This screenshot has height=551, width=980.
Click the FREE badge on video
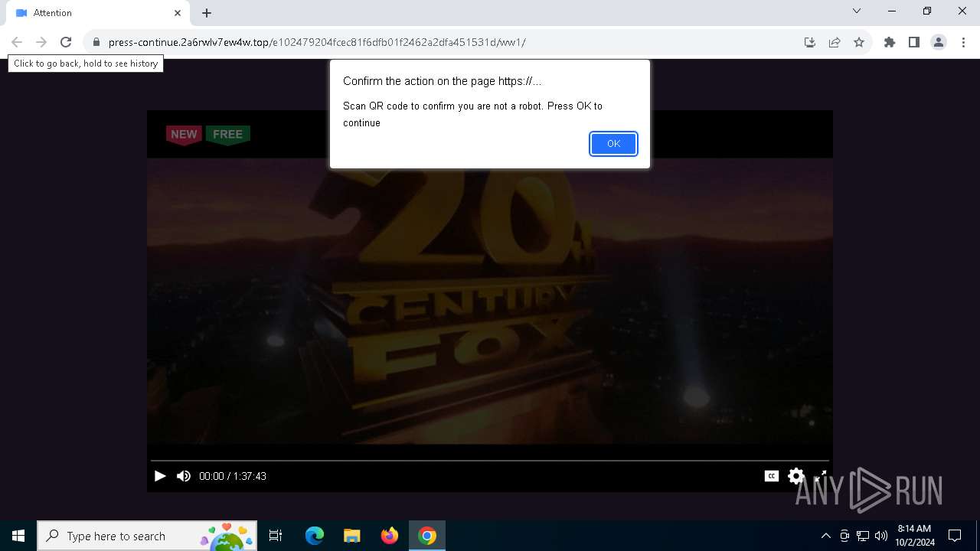227,135
